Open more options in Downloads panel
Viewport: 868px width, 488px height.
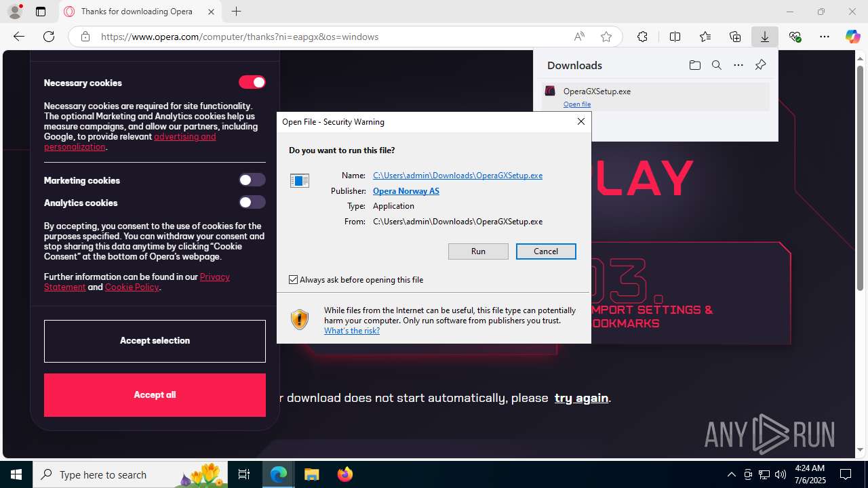[738, 65]
